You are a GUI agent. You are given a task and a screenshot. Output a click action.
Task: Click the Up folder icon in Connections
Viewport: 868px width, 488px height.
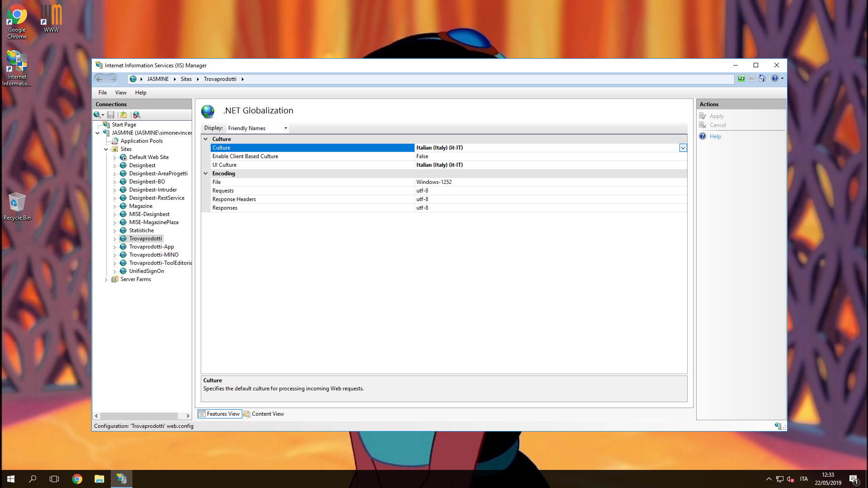click(x=123, y=115)
